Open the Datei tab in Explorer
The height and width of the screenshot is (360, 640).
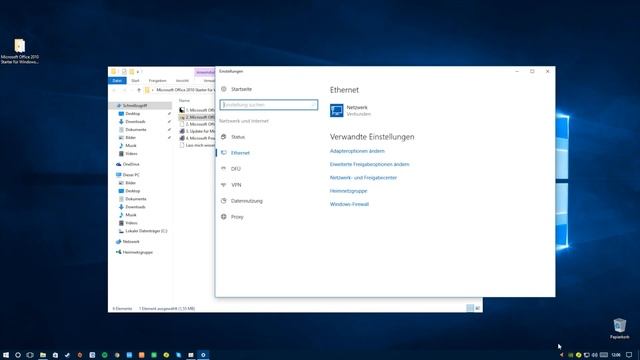click(117, 80)
